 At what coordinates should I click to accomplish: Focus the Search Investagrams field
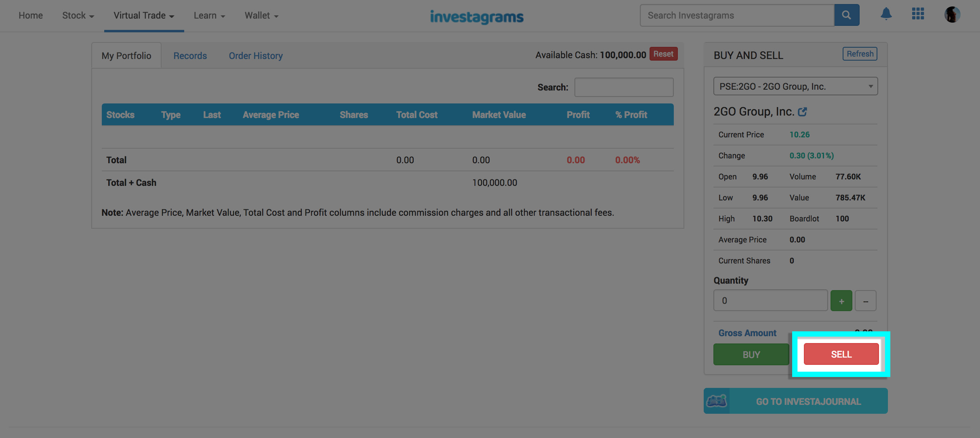[737, 15]
